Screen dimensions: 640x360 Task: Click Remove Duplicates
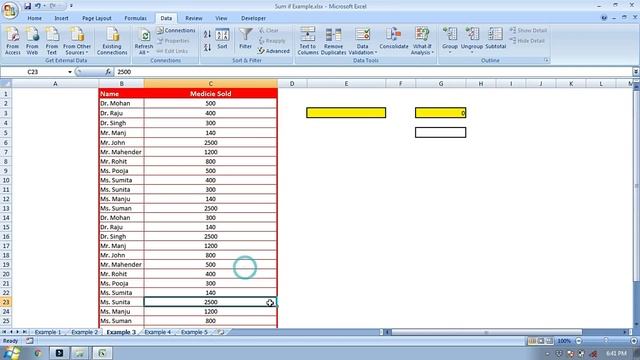pyautogui.click(x=333, y=41)
